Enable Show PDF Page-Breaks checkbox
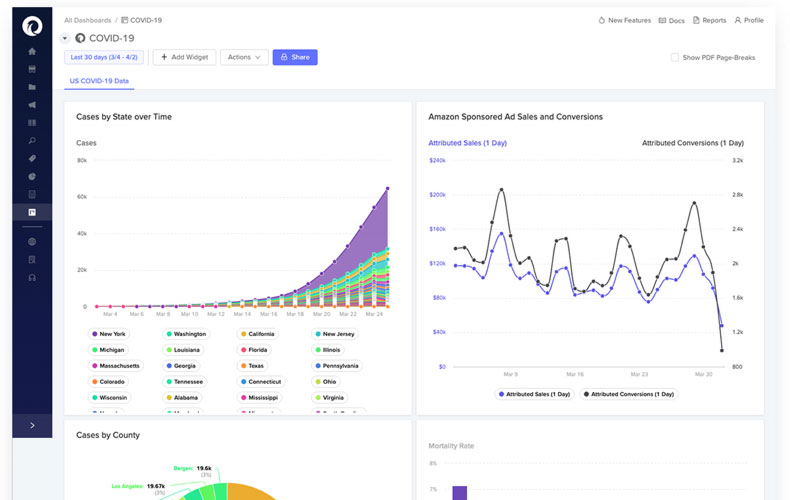790x500 pixels. coord(675,57)
